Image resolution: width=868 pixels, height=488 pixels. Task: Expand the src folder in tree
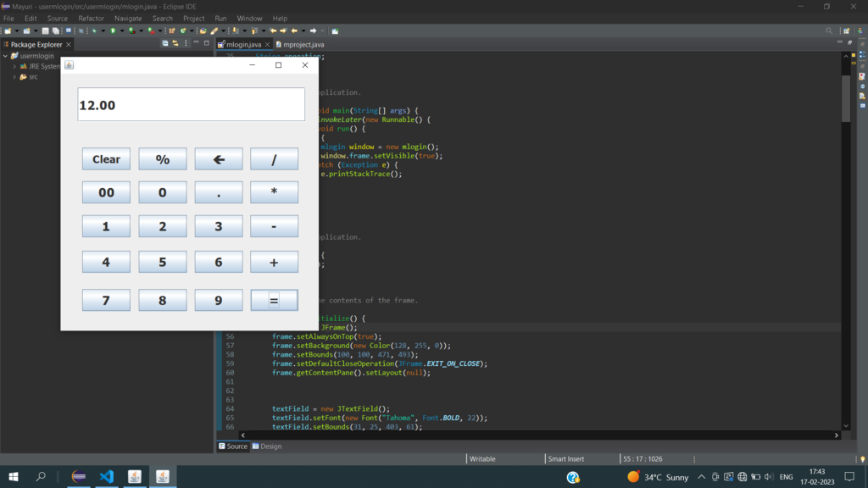14,76
